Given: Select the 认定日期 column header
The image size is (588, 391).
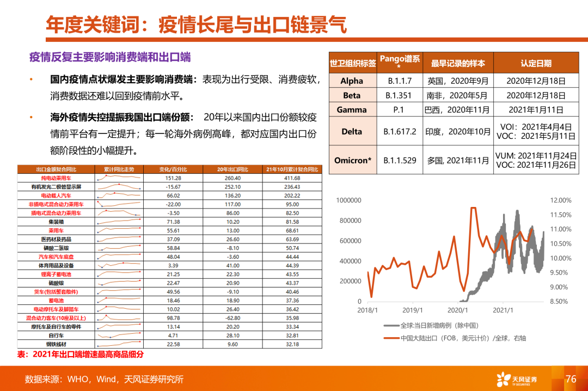Looking at the screenshot, I should (536, 63).
